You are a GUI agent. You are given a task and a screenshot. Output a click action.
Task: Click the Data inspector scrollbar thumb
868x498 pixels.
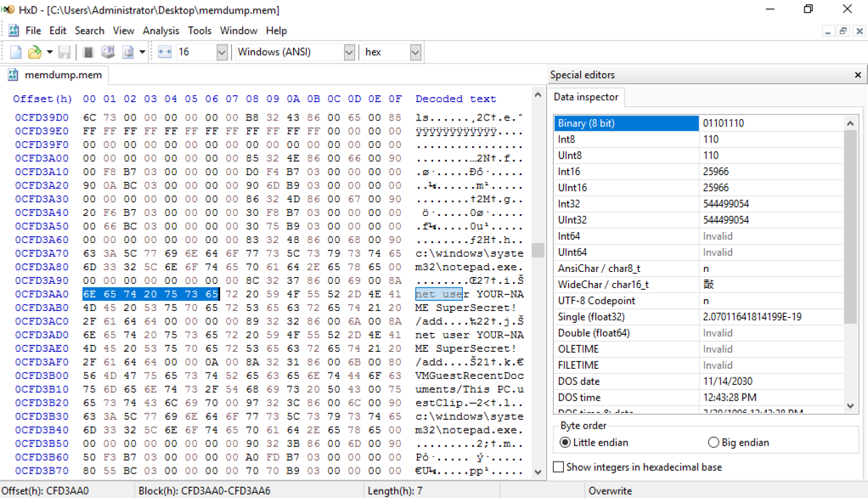click(x=850, y=226)
